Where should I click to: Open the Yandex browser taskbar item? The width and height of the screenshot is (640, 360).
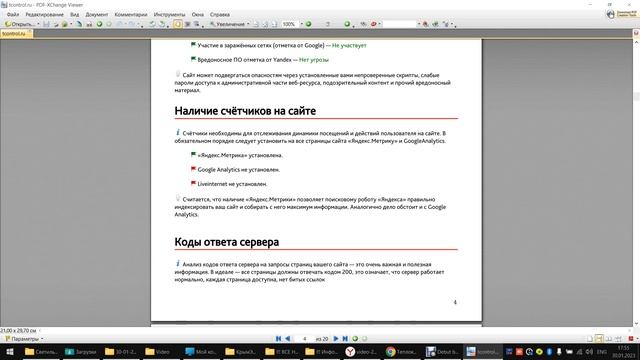pyautogui.click(x=361, y=351)
